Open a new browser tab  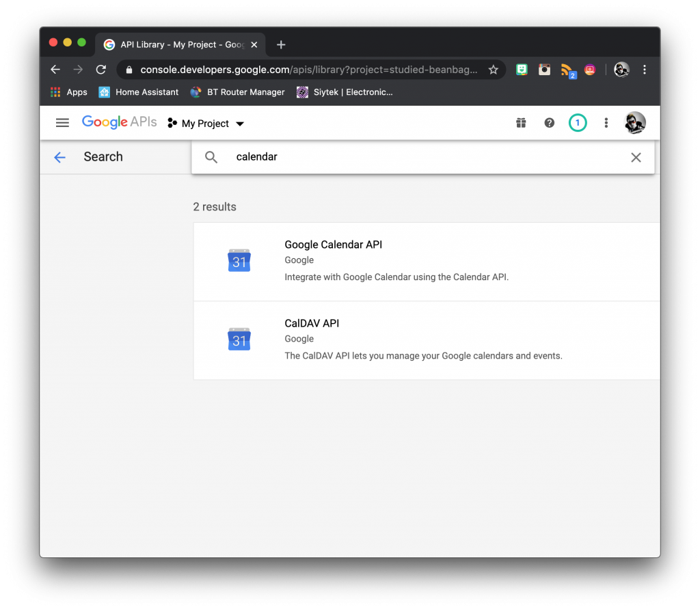pos(281,44)
